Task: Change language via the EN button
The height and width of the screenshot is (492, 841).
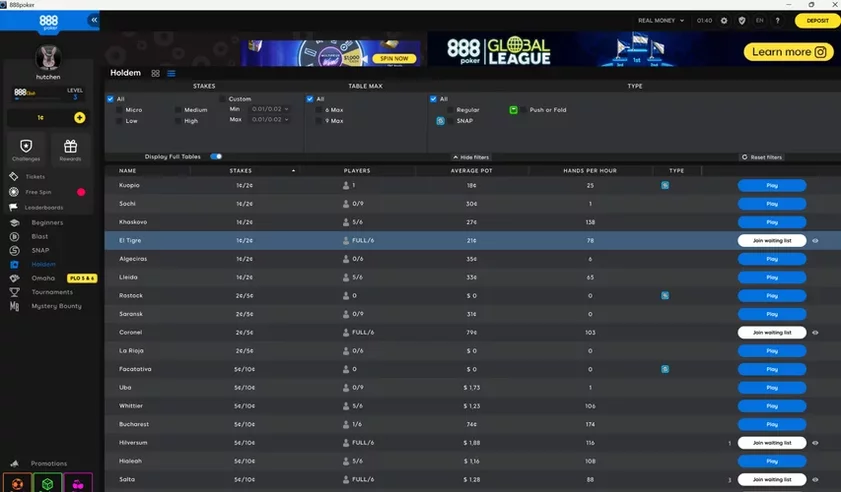Action: [759, 20]
